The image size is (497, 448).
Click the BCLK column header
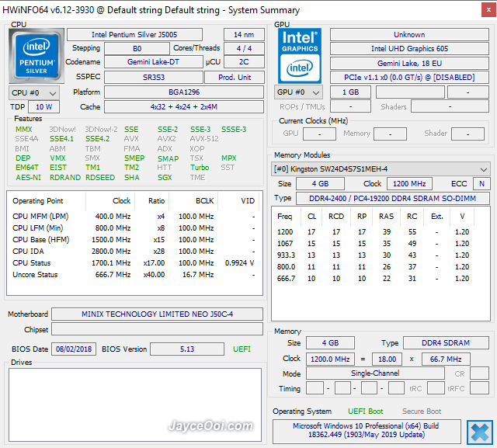tap(193, 201)
